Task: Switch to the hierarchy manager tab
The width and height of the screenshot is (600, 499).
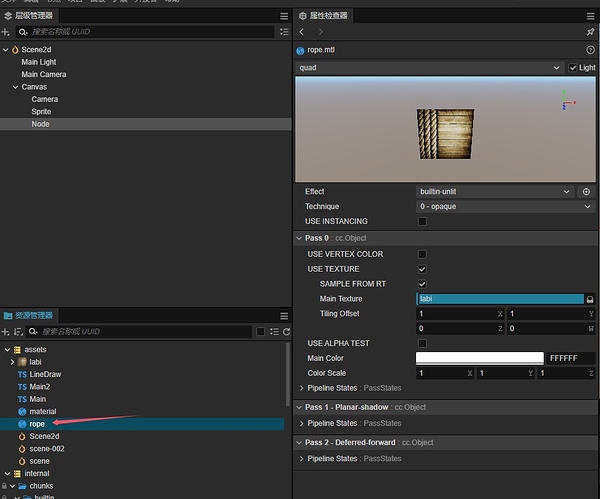Action: [29, 16]
